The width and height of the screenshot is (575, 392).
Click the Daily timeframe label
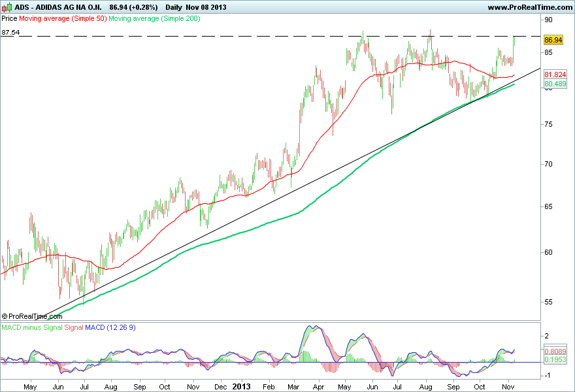174,7
